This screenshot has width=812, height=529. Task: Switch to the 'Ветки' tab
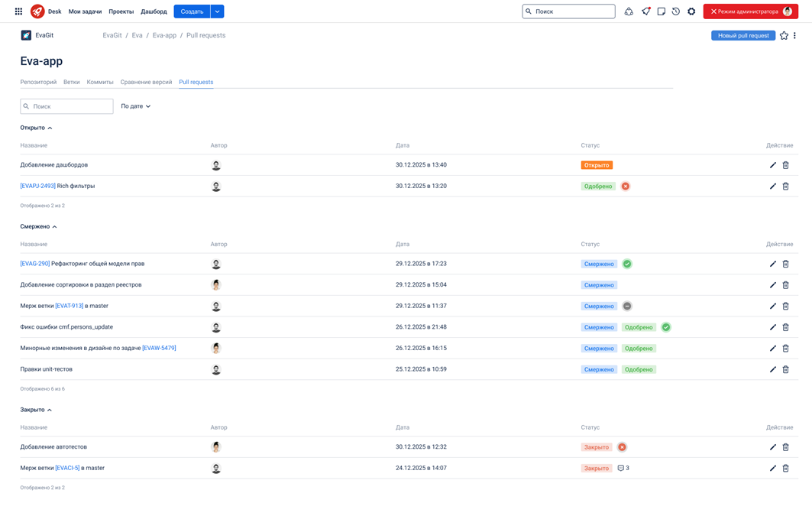pos(72,82)
